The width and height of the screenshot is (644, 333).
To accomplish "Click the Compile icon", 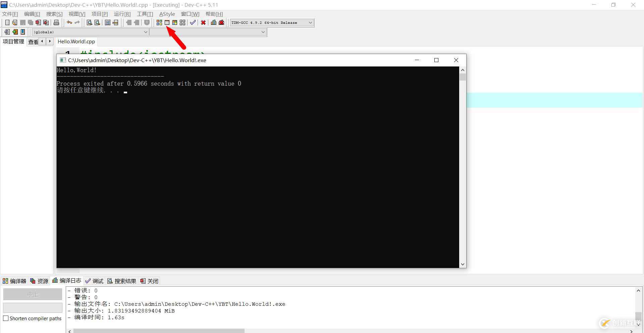I will [159, 22].
